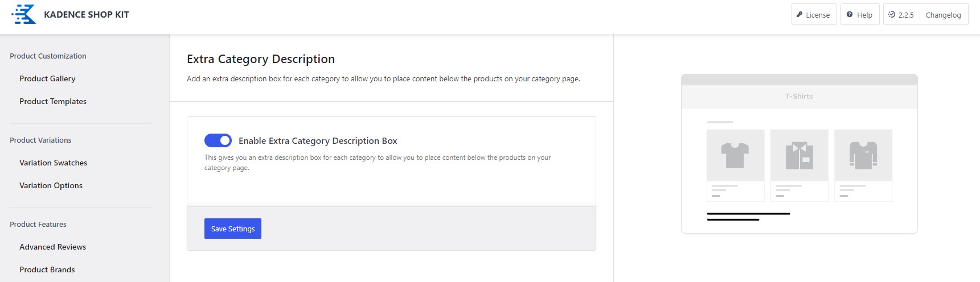
Task: Click the T-Shirts preview header
Action: pyautogui.click(x=799, y=96)
